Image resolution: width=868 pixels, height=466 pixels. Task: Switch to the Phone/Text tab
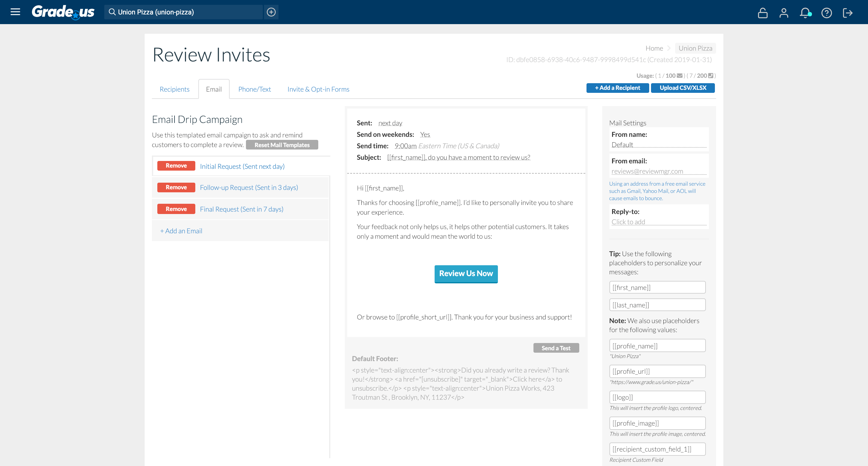254,89
